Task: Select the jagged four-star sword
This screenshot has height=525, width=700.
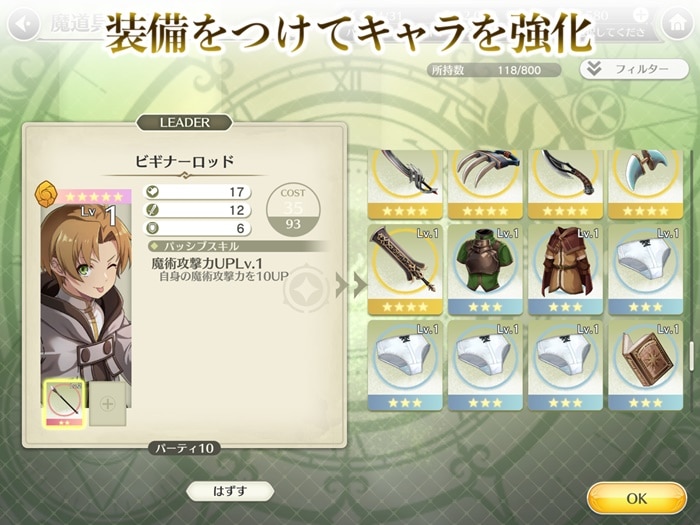Action: (x=405, y=184)
